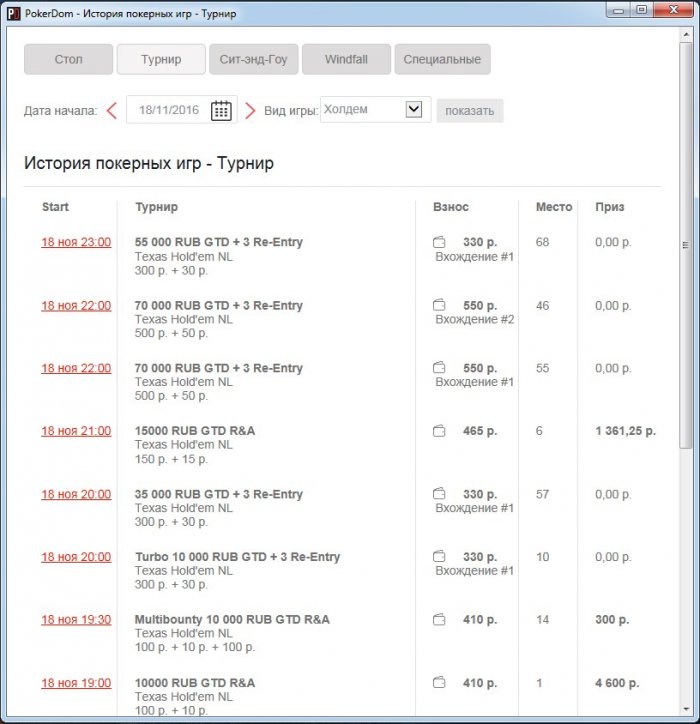Viewport: 700px width, 724px height.
Task: Open the 18 ноя 21:00 tournament link
Action: 76,431
